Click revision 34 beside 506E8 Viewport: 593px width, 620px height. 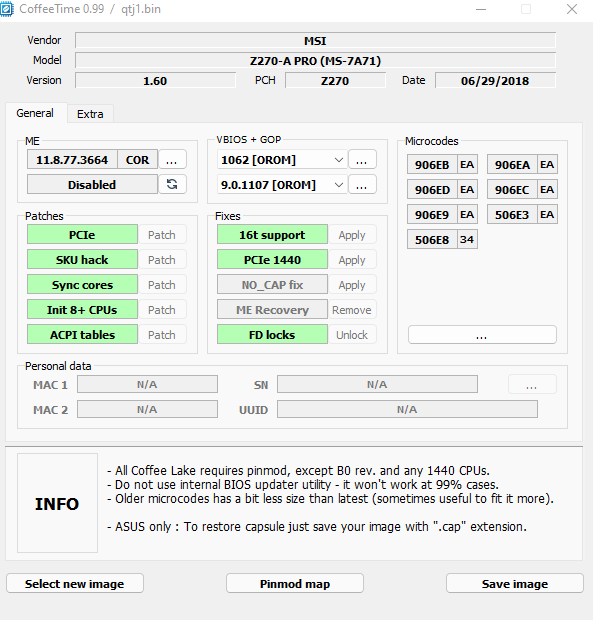click(467, 239)
